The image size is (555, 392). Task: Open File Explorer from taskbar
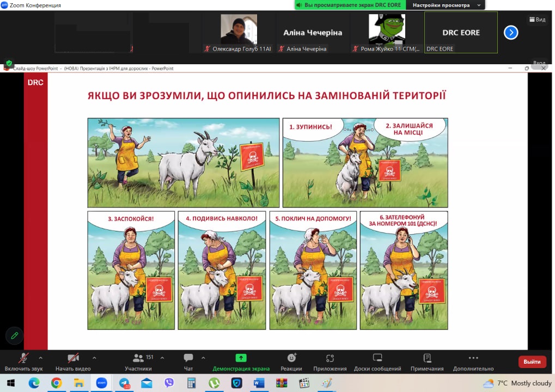click(x=78, y=383)
